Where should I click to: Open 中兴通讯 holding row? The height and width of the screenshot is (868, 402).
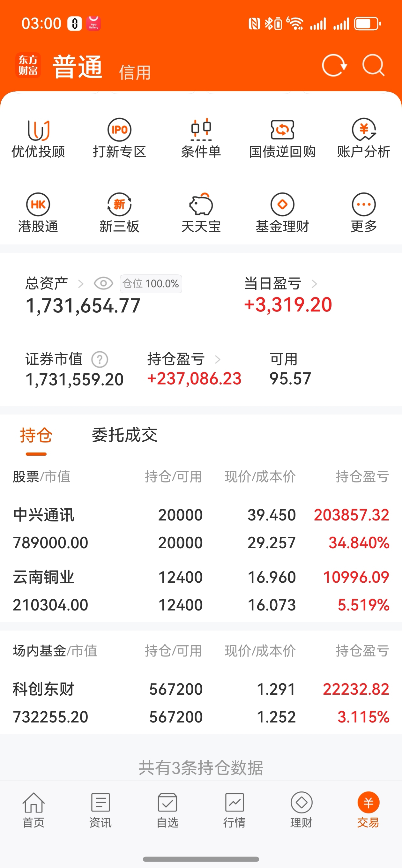tap(201, 528)
